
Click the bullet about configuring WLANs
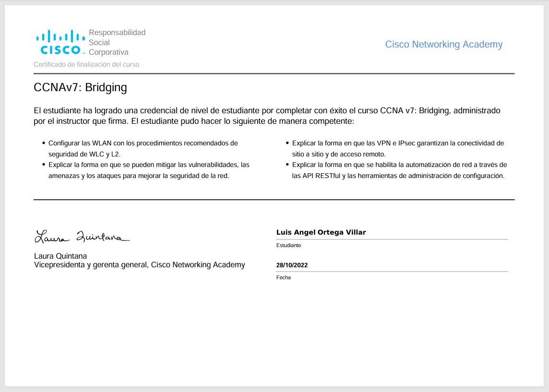pos(143,148)
